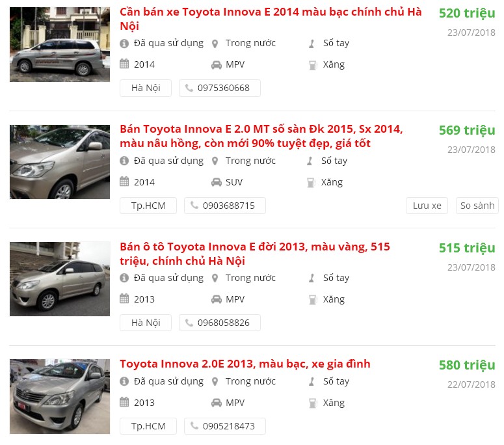Click gearshift icon in the 515 triệu listing

[x=312, y=278]
